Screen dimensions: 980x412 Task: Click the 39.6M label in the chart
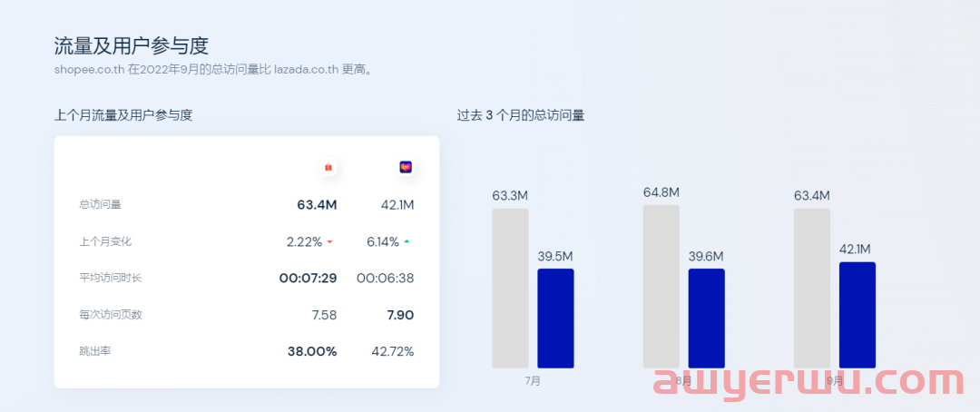[706, 256]
